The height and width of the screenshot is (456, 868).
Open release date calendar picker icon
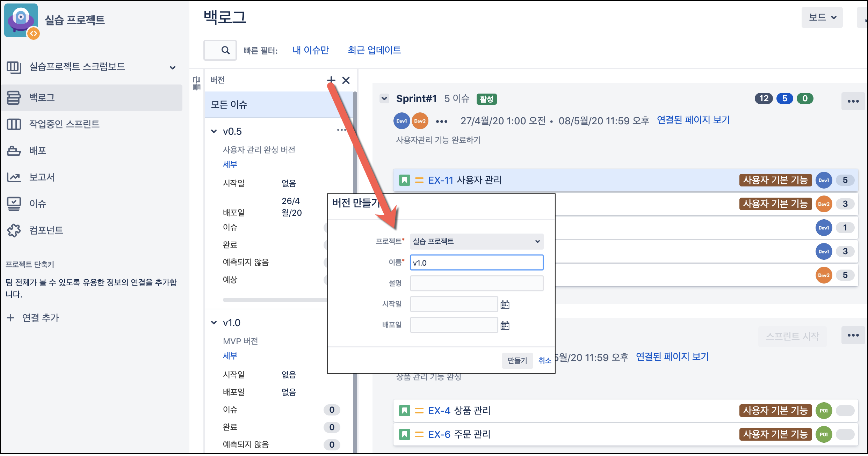505,325
